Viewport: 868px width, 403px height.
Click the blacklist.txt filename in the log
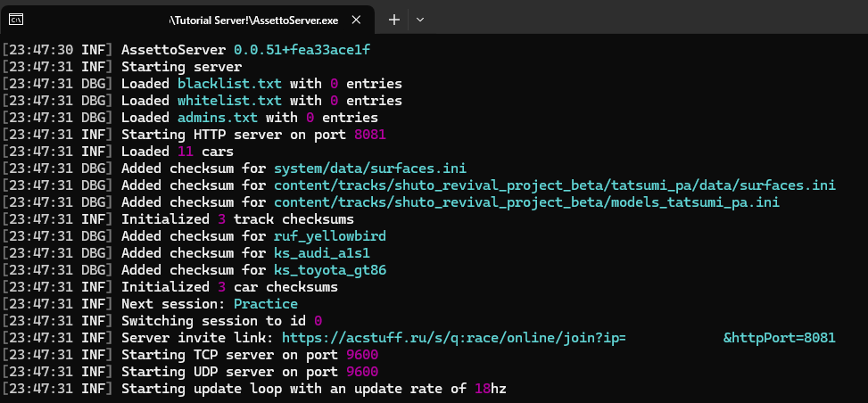pos(229,84)
